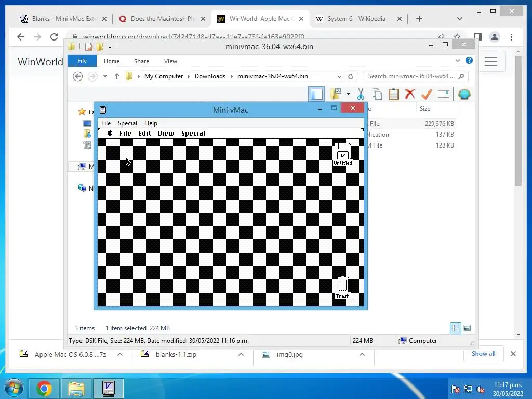The height and width of the screenshot is (399, 532).
Task: Switch Explorer to large icons view
Action: [x=467, y=328]
